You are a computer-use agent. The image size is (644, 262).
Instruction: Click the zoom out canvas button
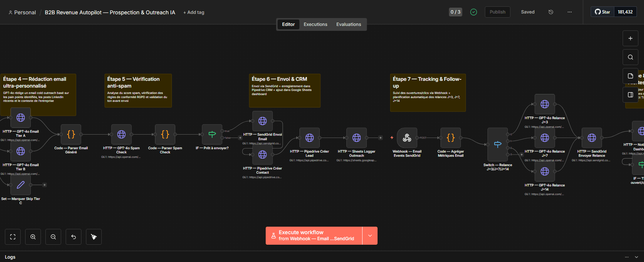coord(53,237)
